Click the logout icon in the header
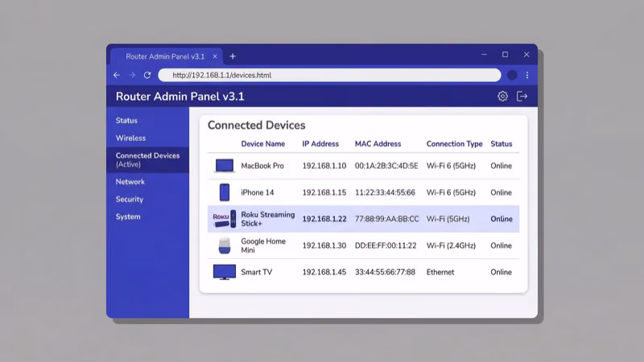This screenshot has width=644, height=362. [x=522, y=96]
